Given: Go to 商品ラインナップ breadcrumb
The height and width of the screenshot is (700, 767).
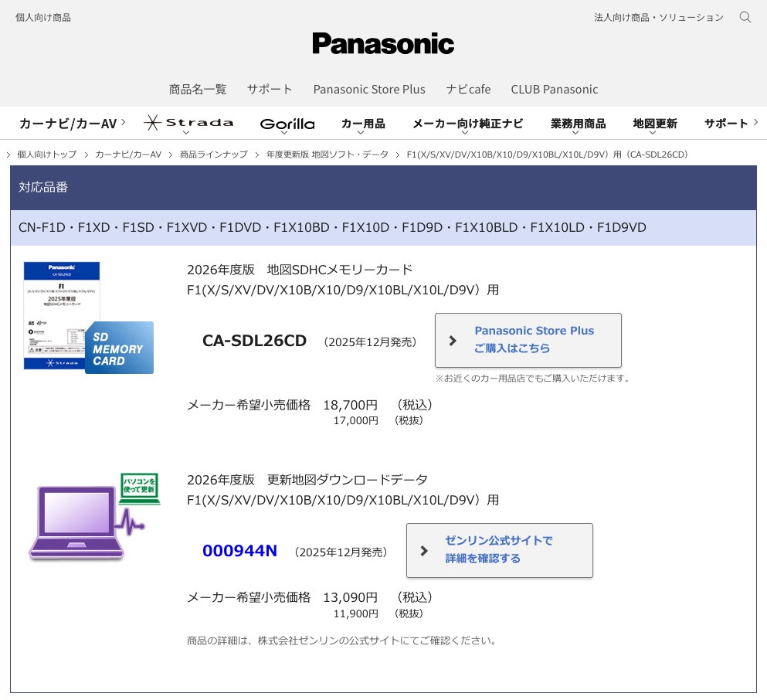Looking at the screenshot, I should 214,155.
